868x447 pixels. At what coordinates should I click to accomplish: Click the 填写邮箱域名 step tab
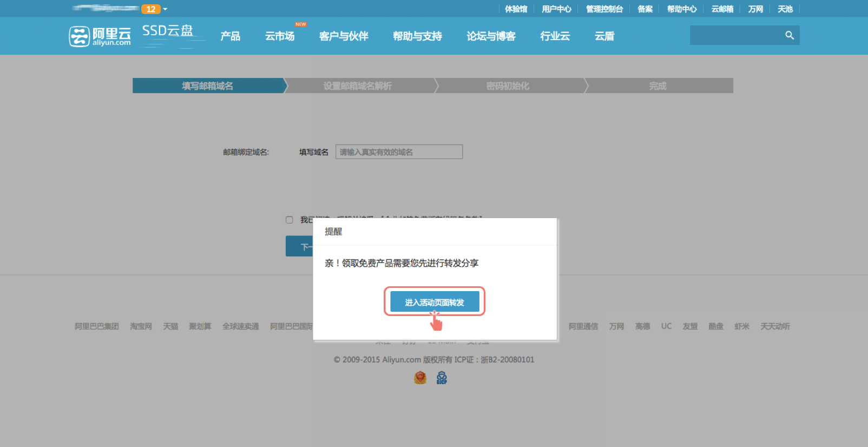point(208,86)
